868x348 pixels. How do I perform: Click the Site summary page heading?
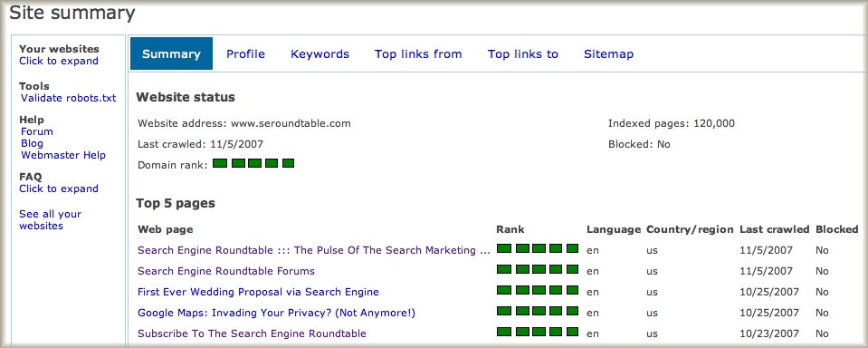click(x=72, y=12)
